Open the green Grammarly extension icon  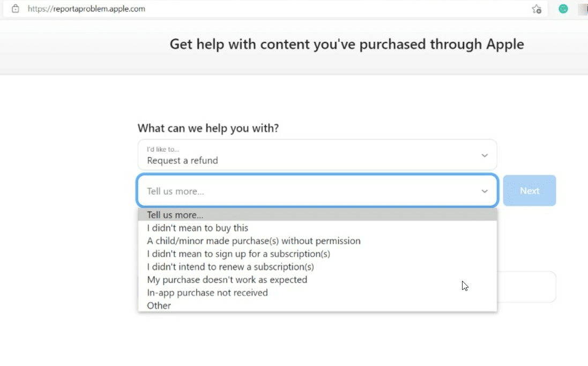[563, 9]
